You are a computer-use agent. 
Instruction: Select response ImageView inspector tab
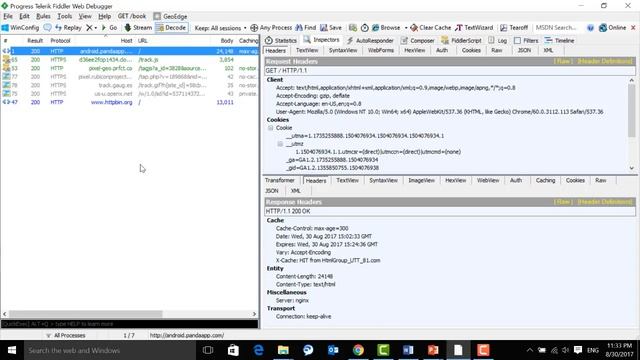421,180
